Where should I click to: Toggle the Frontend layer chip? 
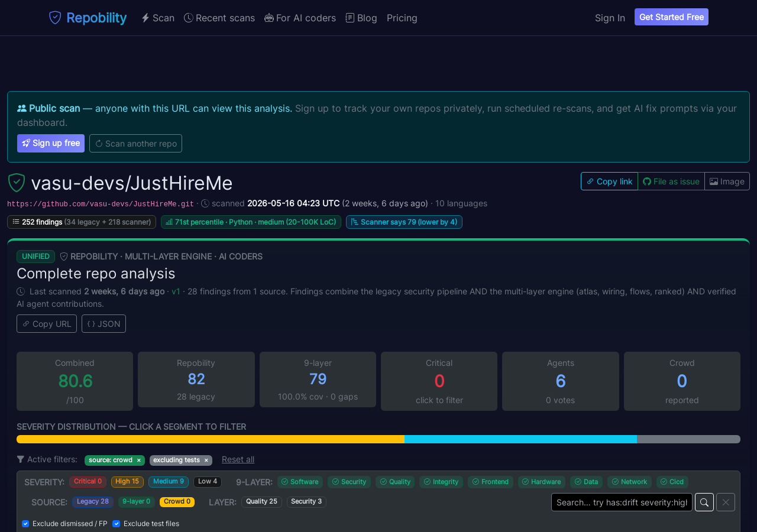point(489,482)
